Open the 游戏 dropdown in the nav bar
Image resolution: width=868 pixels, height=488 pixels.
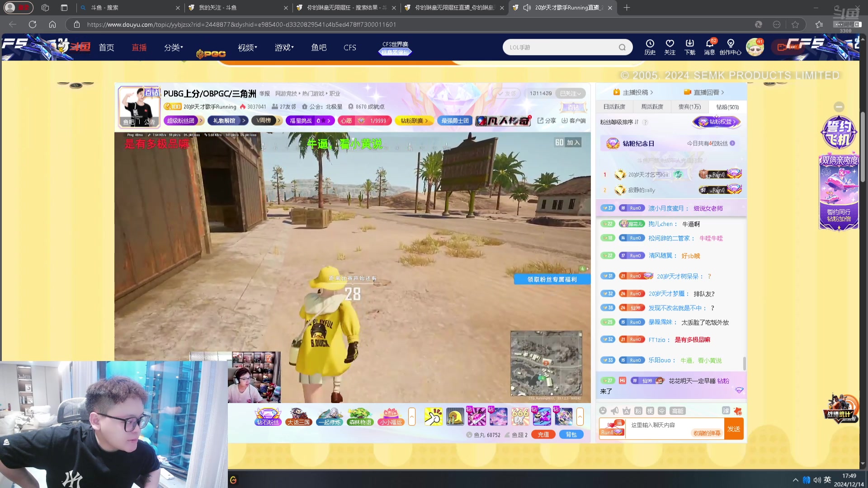click(284, 47)
